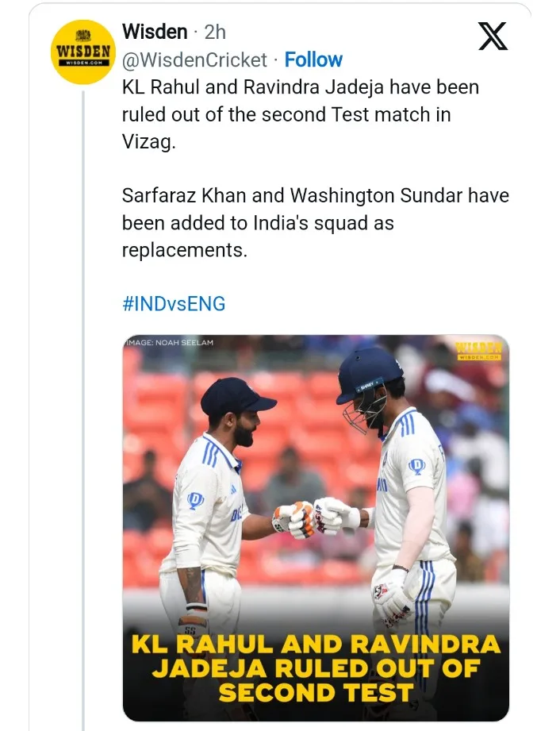Click the Wisden display name
The image size is (560, 731).
(155, 32)
